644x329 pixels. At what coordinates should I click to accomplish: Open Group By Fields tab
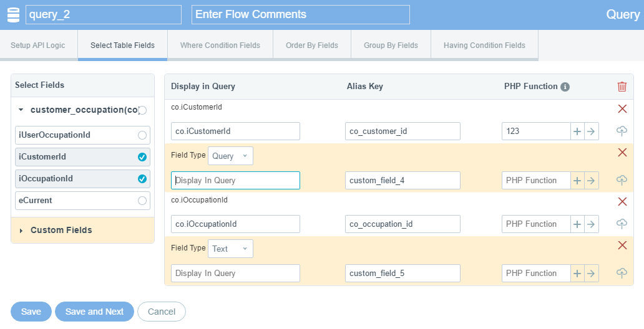point(391,45)
